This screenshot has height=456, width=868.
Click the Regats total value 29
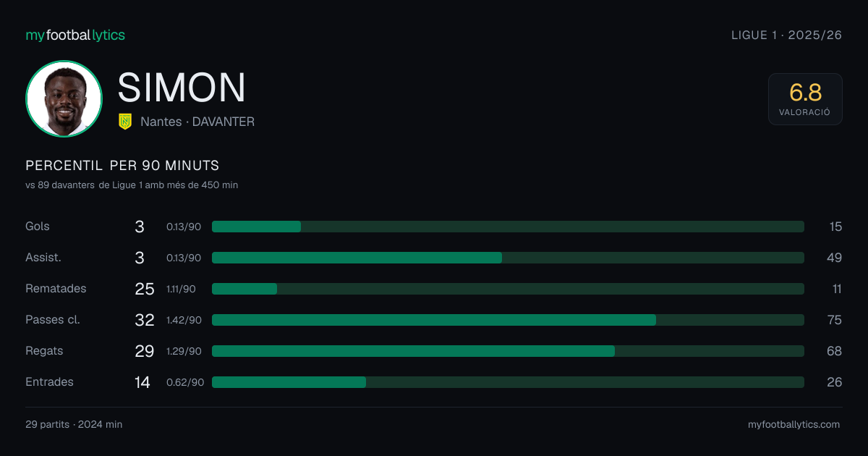(x=145, y=351)
